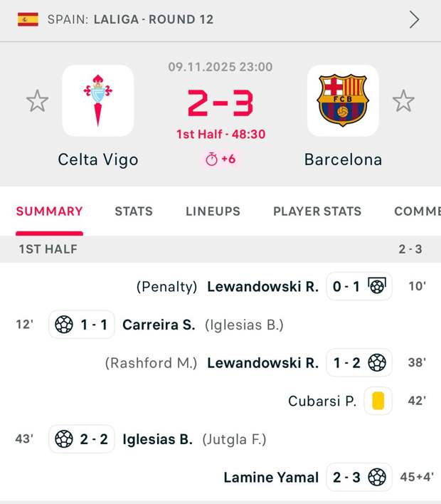Open the Lineups tab
The height and width of the screenshot is (504, 441).
click(x=213, y=211)
